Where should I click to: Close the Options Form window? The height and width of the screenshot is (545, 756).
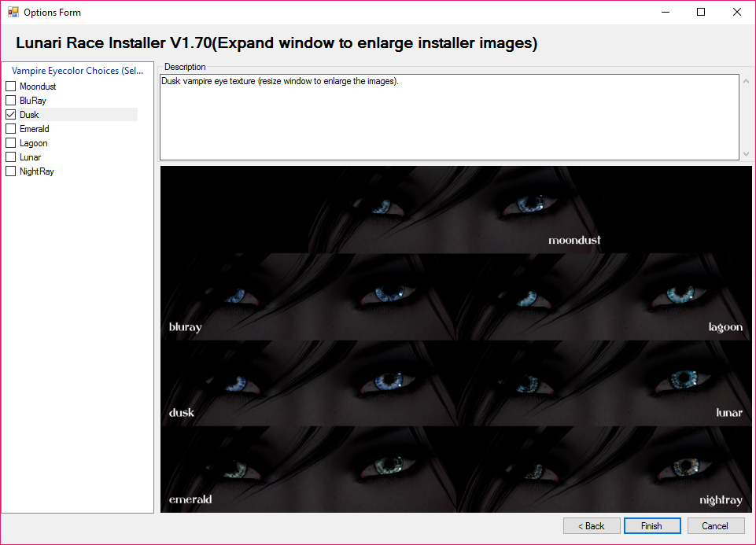click(736, 12)
